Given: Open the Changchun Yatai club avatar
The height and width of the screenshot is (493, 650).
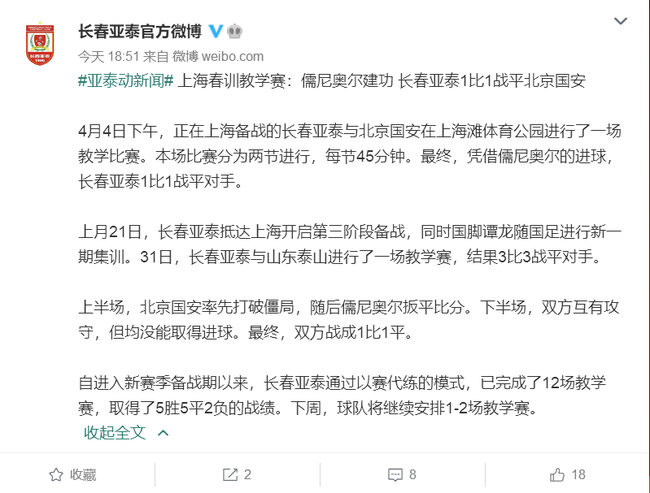Looking at the screenshot, I should click(40, 44).
